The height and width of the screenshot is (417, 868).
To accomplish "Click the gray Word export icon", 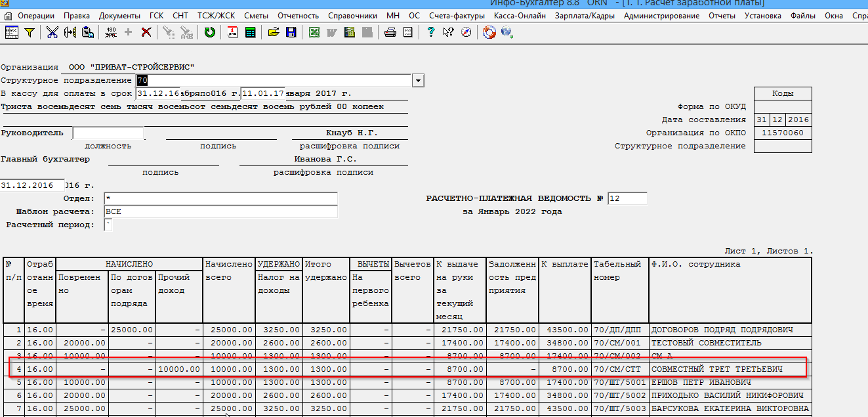I will coord(332,32).
